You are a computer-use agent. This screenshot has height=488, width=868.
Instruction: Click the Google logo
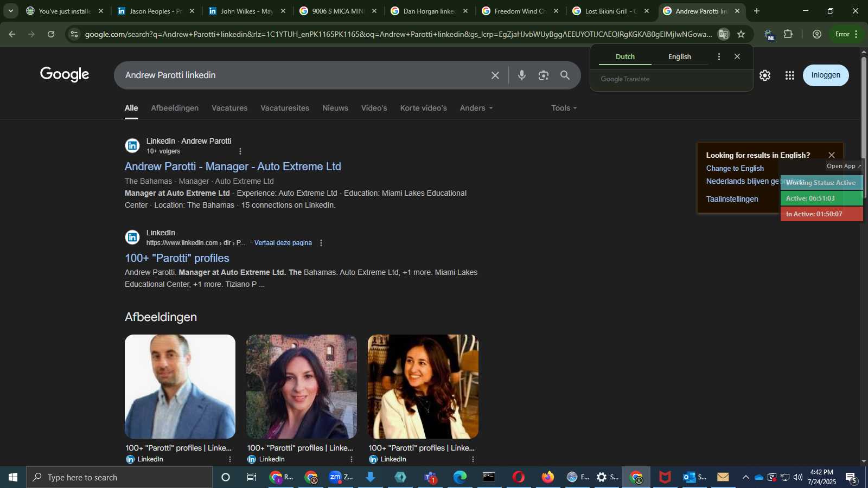[x=65, y=74]
